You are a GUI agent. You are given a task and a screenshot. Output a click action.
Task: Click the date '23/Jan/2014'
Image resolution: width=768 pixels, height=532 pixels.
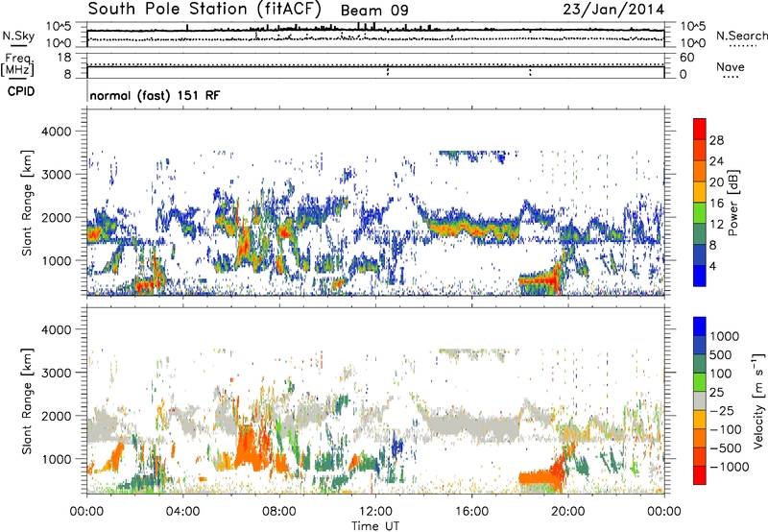tap(613, 10)
